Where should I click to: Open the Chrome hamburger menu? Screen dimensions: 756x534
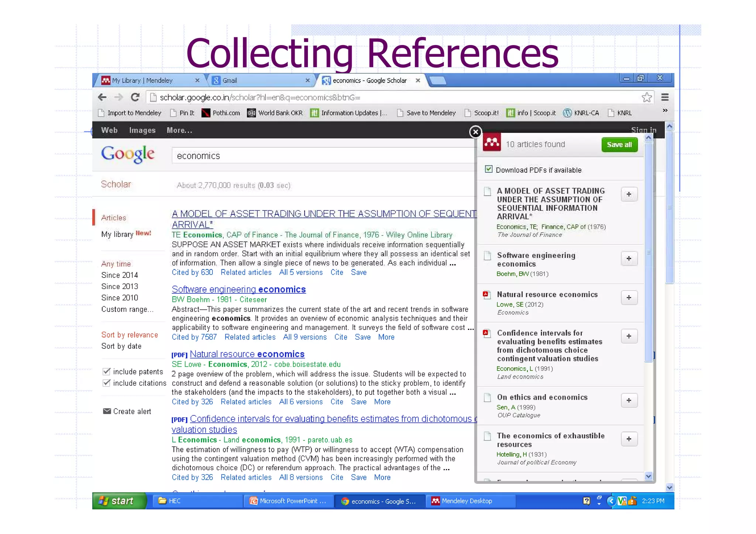665,97
